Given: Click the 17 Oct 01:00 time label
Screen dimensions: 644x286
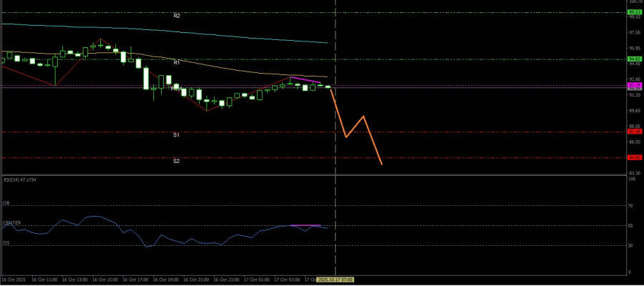Looking at the screenshot, I should point(258,280).
